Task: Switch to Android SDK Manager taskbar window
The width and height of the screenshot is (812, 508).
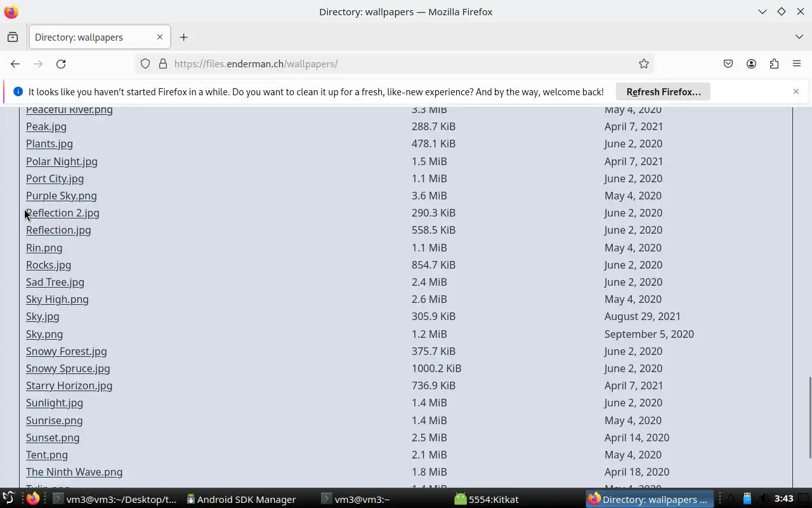Action: 240,499
